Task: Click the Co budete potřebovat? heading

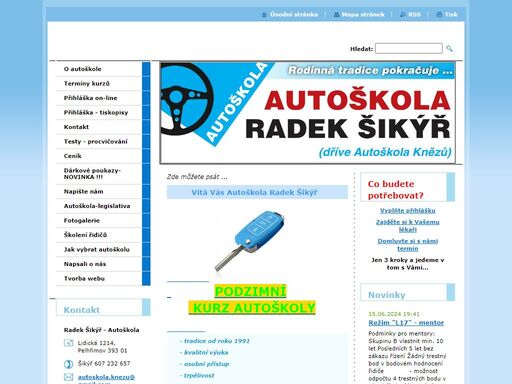Action: [396, 190]
